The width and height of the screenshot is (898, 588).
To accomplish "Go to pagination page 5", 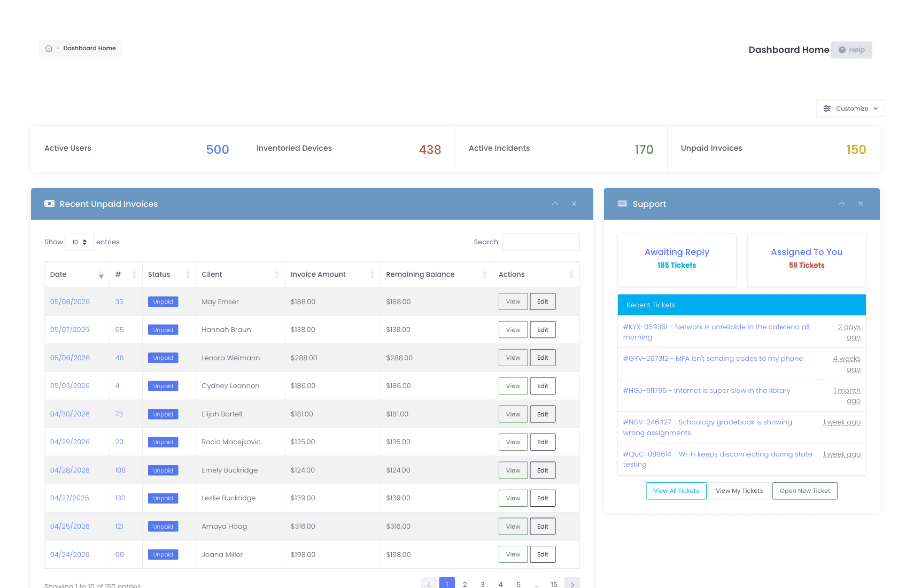I will click(x=518, y=584).
